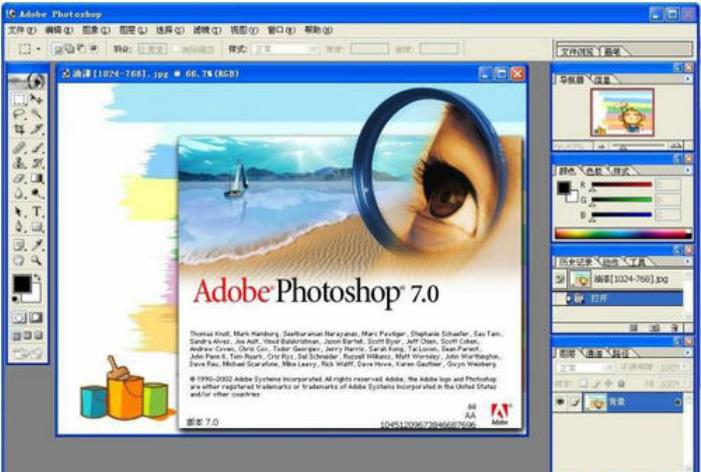
Task: Click the R red slider in Color panel
Action: 621,185
